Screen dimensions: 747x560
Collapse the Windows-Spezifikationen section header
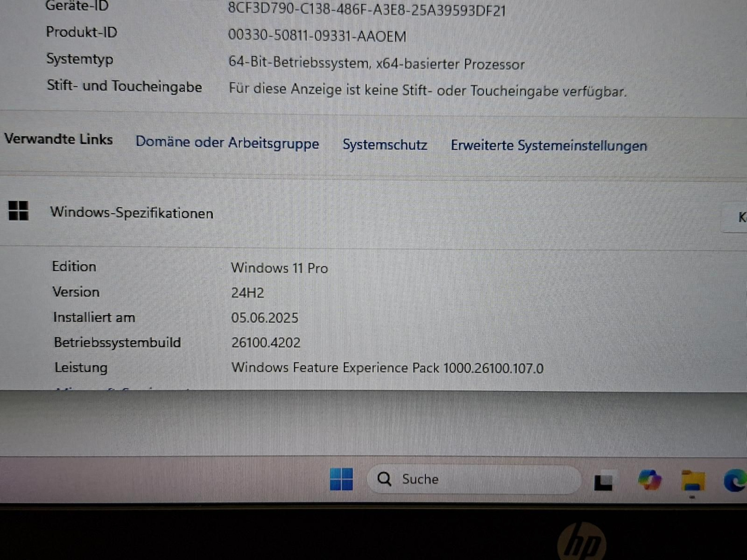[x=373, y=214]
